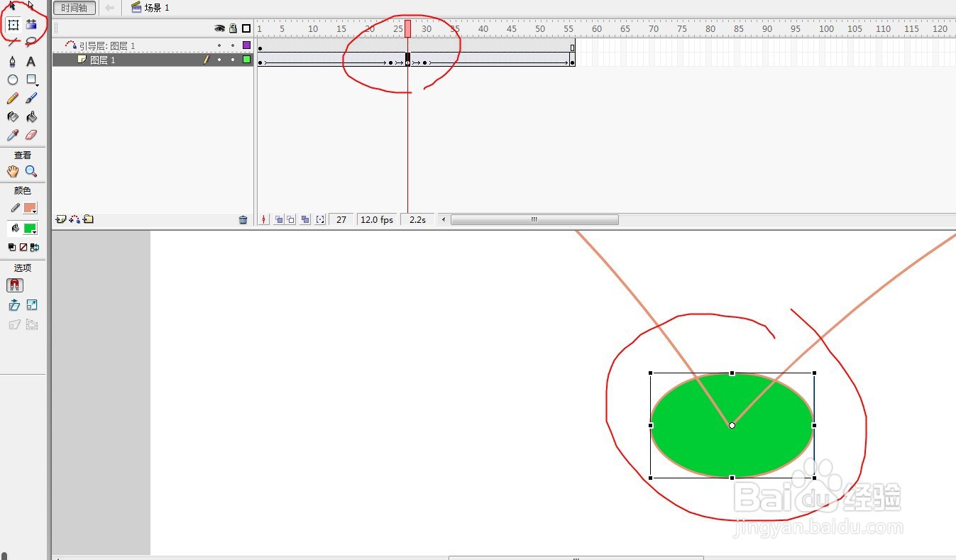Select the Selection arrow tool
956x560 pixels.
[x=13, y=6]
